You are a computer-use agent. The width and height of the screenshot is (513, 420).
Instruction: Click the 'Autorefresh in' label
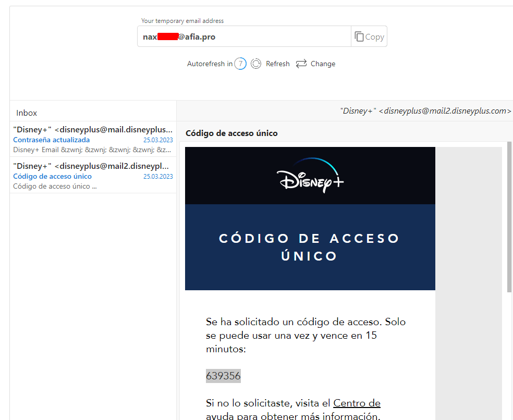(x=210, y=64)
